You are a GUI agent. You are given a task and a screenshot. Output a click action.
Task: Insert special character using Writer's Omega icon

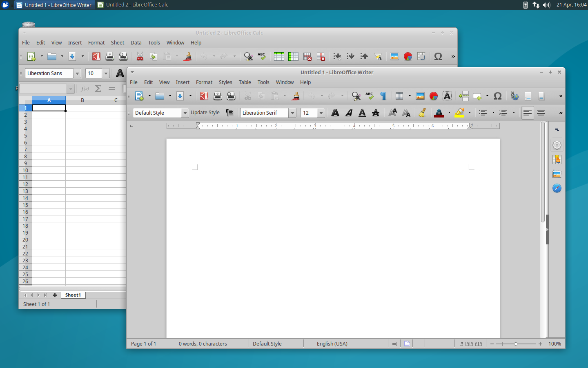tap(497, 96)
